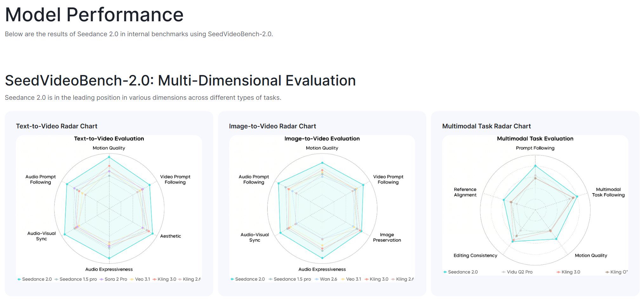644x299 pixels.
Task: Click Seedance 2.0 legend entry in Image-to-Video chart
Action: click(248, 279)
